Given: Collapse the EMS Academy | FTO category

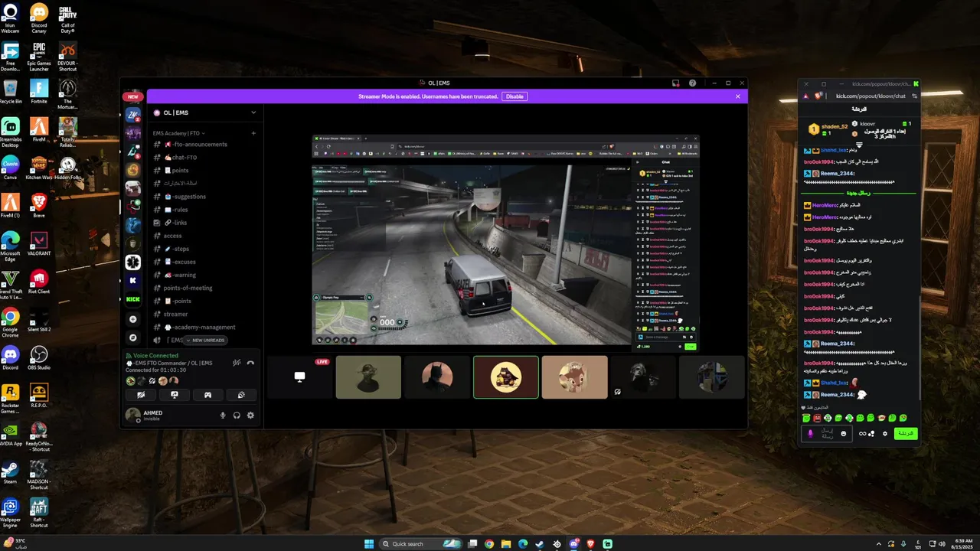Looking at the screenshot, I should (x=178, y=133).
